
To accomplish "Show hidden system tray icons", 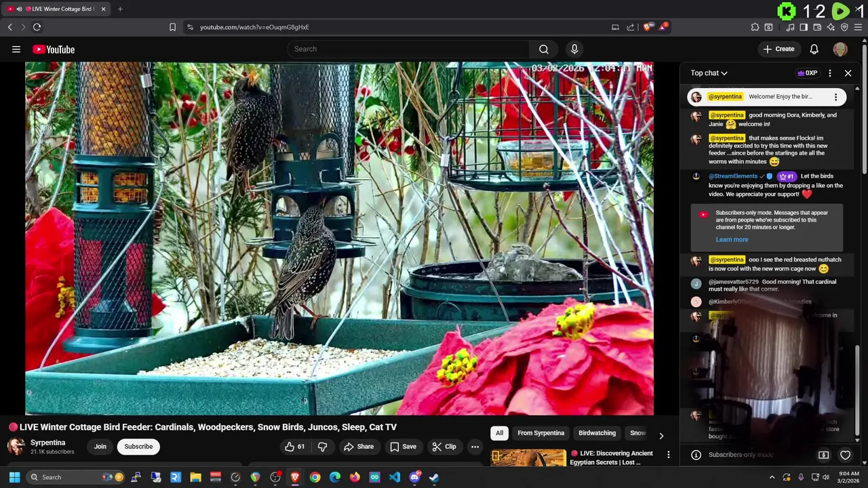I will click(x=772, y=477).
